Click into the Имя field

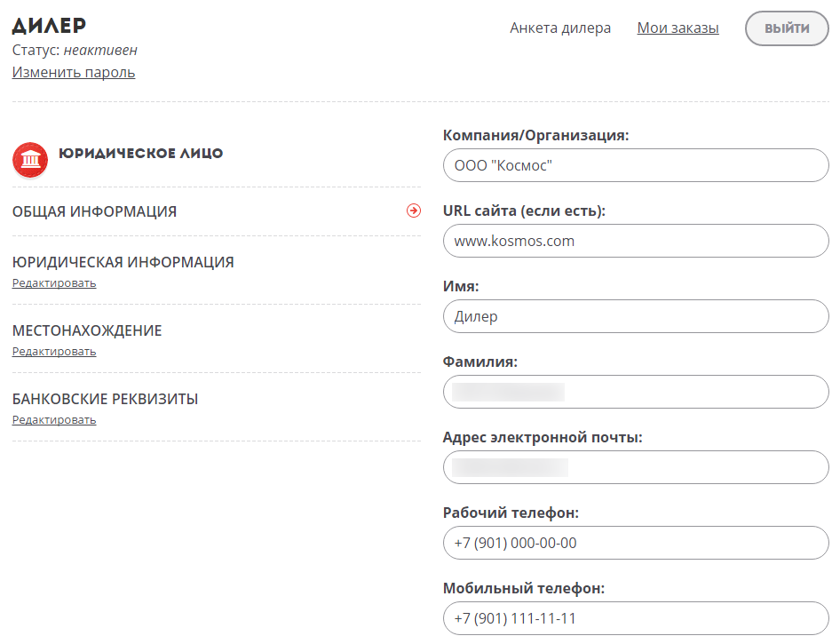(x=636, y=316)
